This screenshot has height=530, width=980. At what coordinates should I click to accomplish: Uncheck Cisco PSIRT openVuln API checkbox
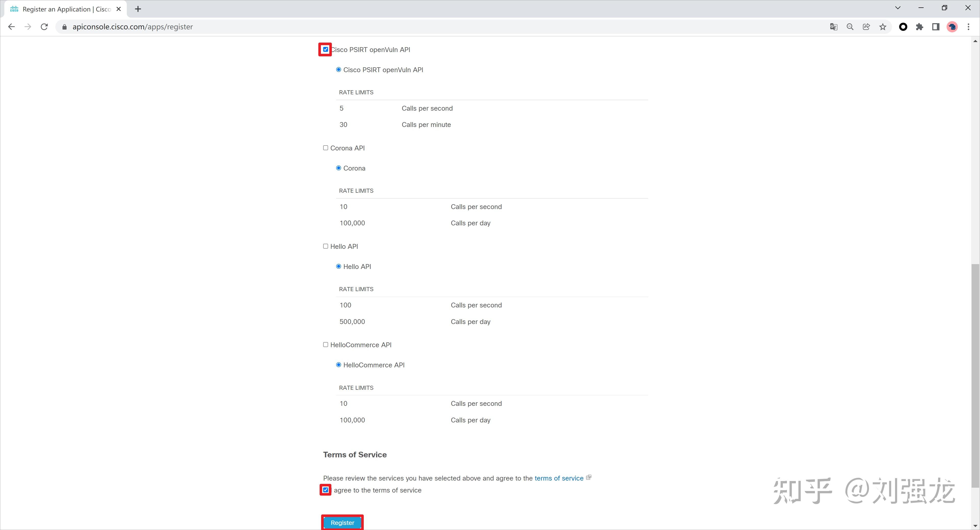pyautogui.click(x=326, y=49)
